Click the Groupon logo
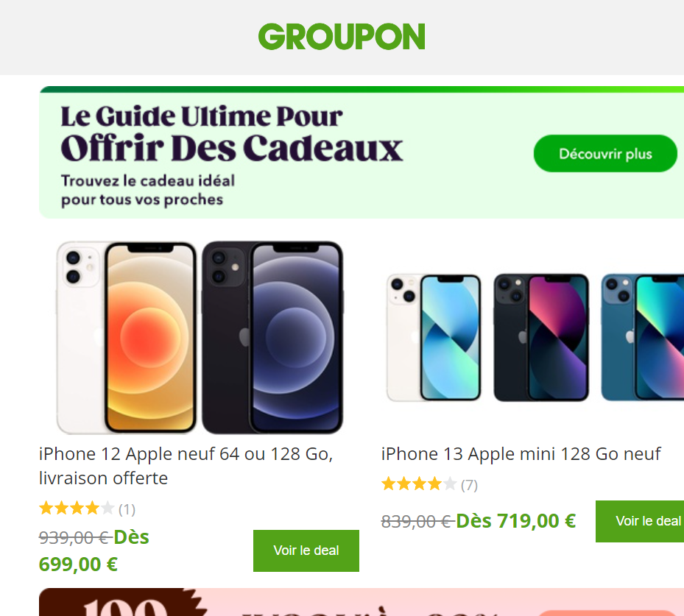The height and width of the screenshot is (616, 684). coord(342,37)
